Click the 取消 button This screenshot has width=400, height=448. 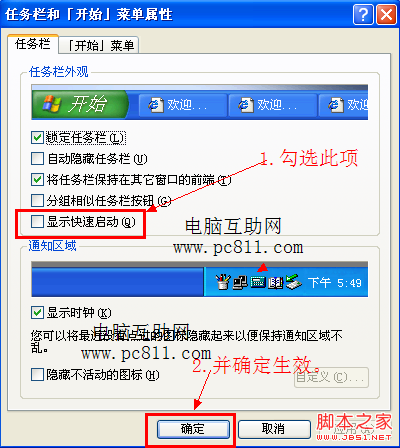pyautogui.click(x=274, y=429)
